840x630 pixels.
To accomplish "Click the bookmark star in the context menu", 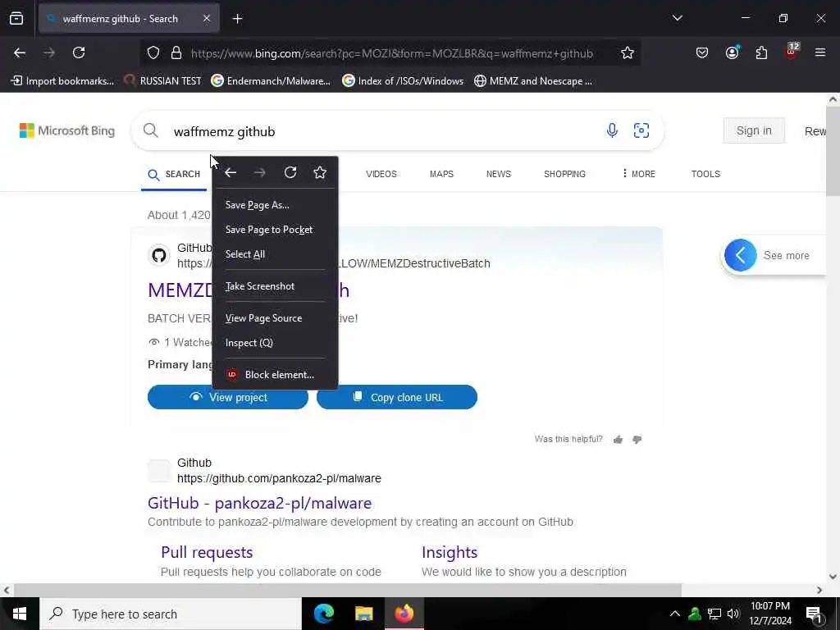I will point(320,172).
